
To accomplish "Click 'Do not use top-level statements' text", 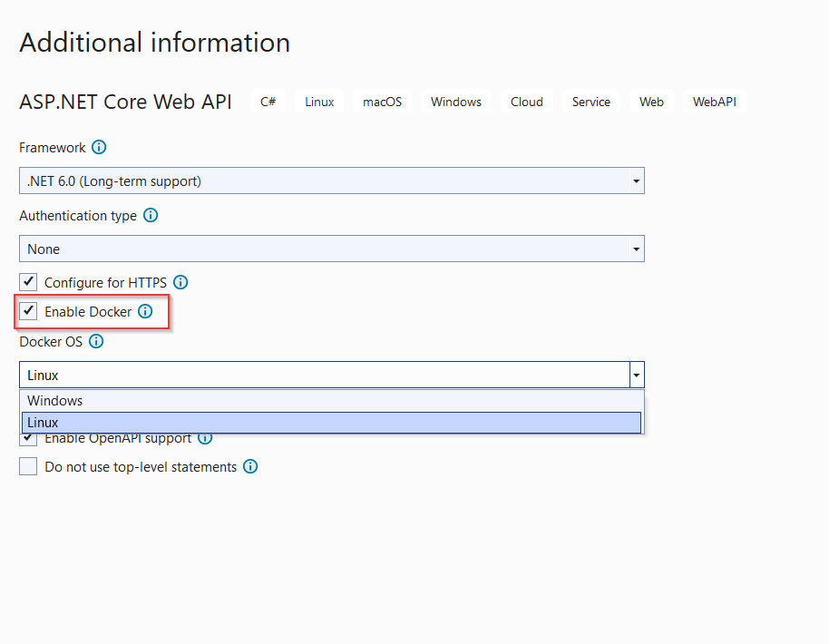I will pos(141,467).
